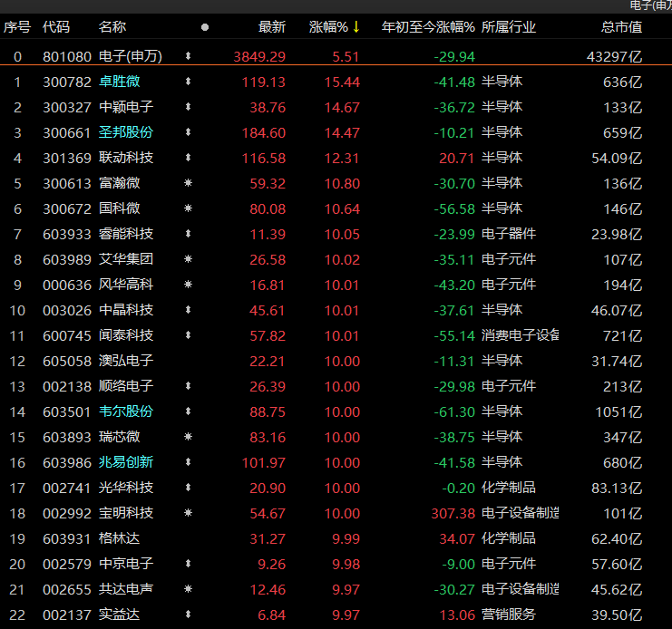The width and height of the screenshot is (672, 629).
Task: Click the 1051亿 market cap value
Action: (618, 411)
